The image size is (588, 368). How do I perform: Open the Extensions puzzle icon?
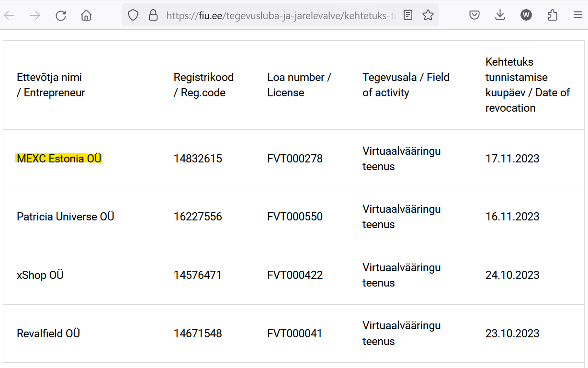coord(552,15)
